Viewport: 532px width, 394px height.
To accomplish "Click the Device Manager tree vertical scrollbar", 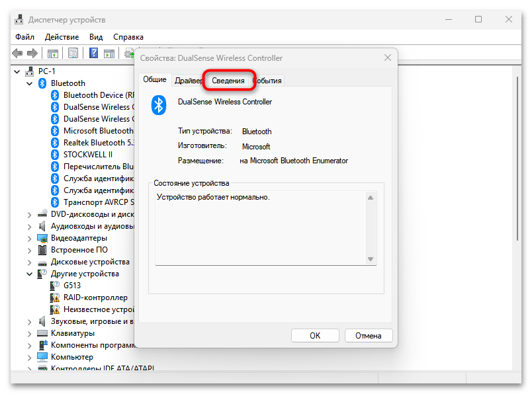I will pos(517,159).
